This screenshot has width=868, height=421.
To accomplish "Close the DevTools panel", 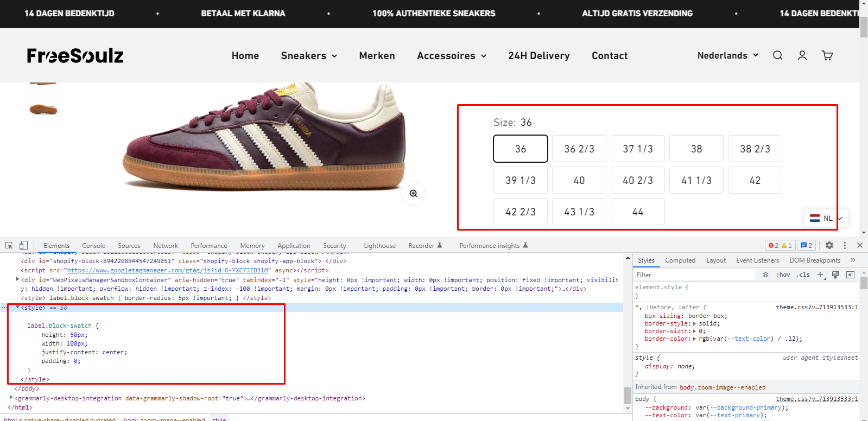I will pyautogui.click(x=860, y=245).
